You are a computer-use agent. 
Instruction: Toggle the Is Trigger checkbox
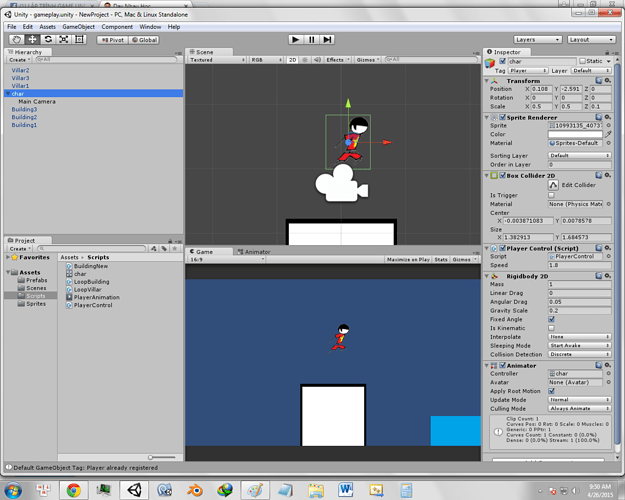point(551,195)
